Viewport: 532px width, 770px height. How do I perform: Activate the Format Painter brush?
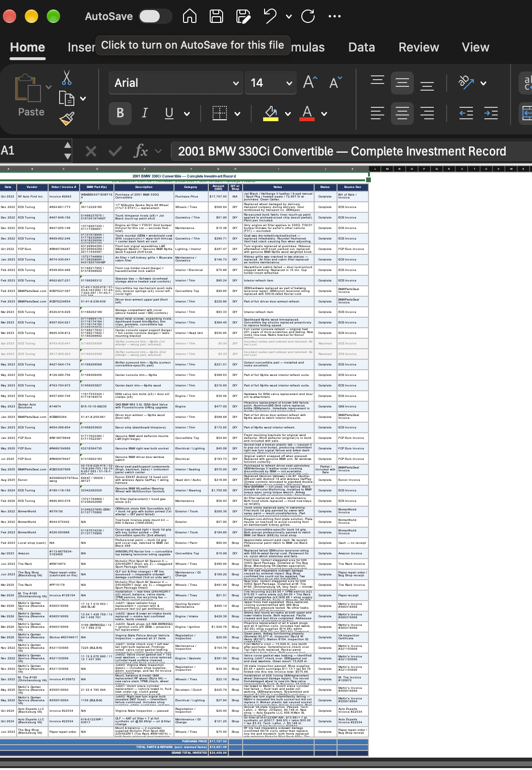pos(67,118)
